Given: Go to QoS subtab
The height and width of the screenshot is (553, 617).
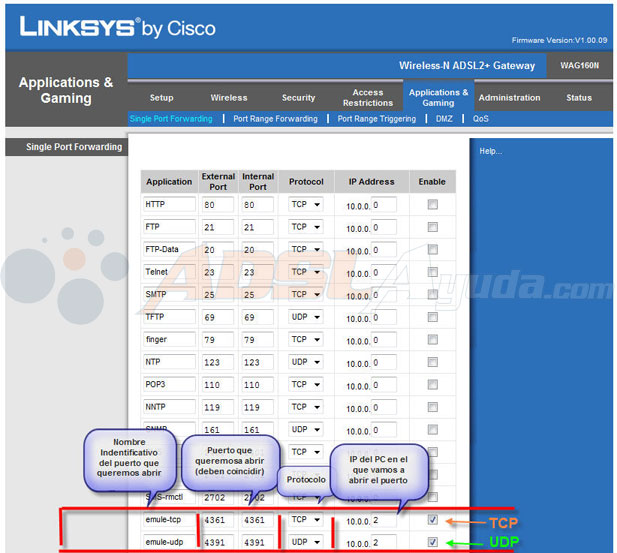Looking at the screenshot, I should [x=480, y=118].
